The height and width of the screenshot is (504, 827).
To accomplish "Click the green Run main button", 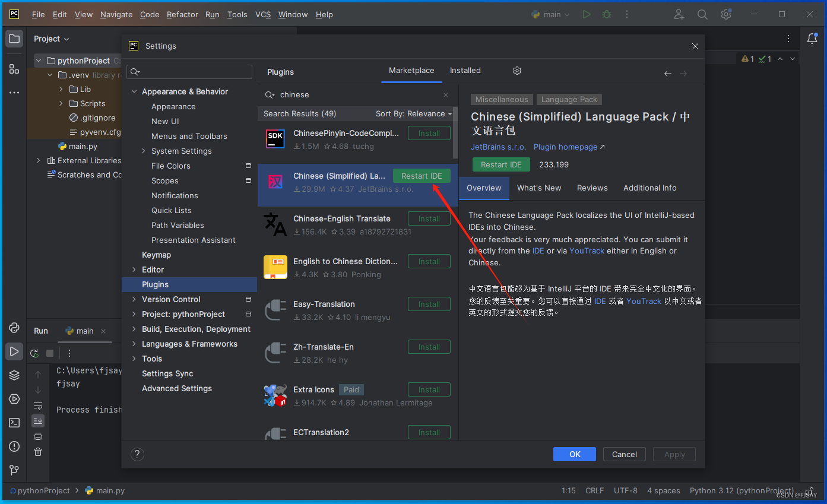I will (x=587, y=14).
